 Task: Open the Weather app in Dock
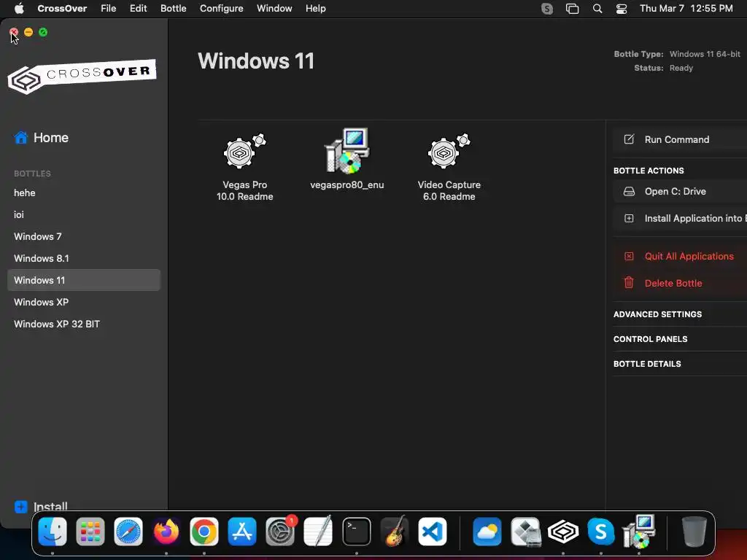click(x=487, y=532)
